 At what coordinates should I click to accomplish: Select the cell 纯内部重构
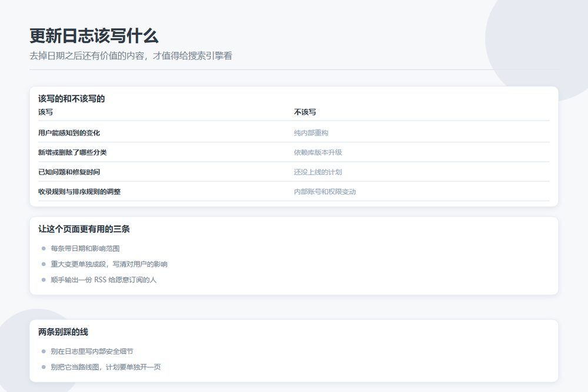click(311, 133)
